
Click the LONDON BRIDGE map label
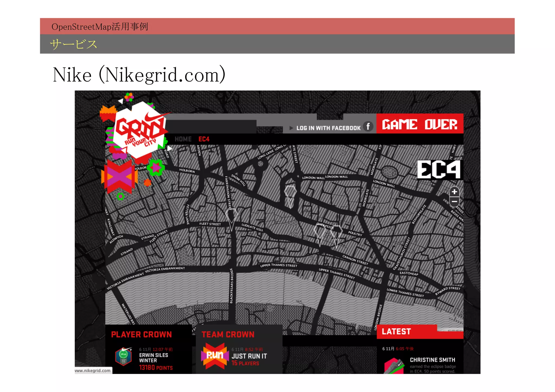pos(378,317)
